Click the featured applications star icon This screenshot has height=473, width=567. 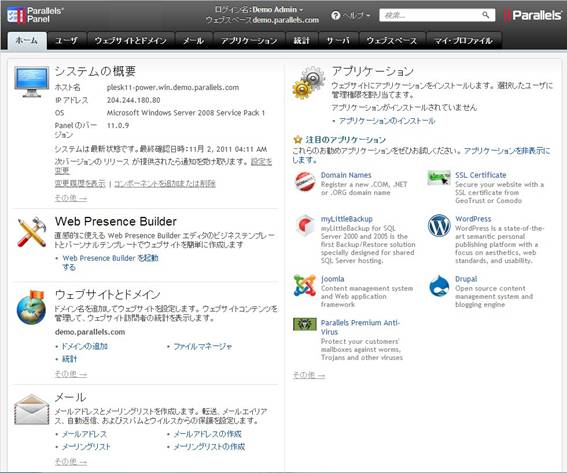click(x=298, y=140)
